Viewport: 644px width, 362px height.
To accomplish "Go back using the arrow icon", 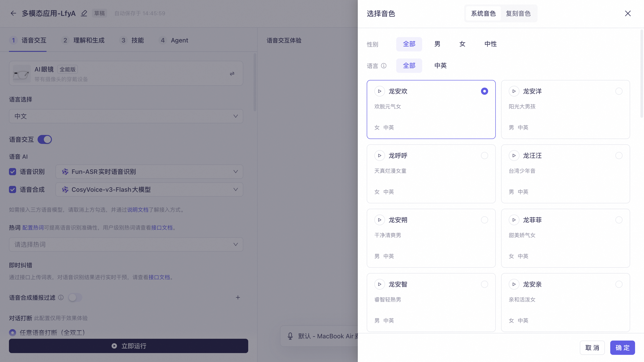I will (13, 13).
